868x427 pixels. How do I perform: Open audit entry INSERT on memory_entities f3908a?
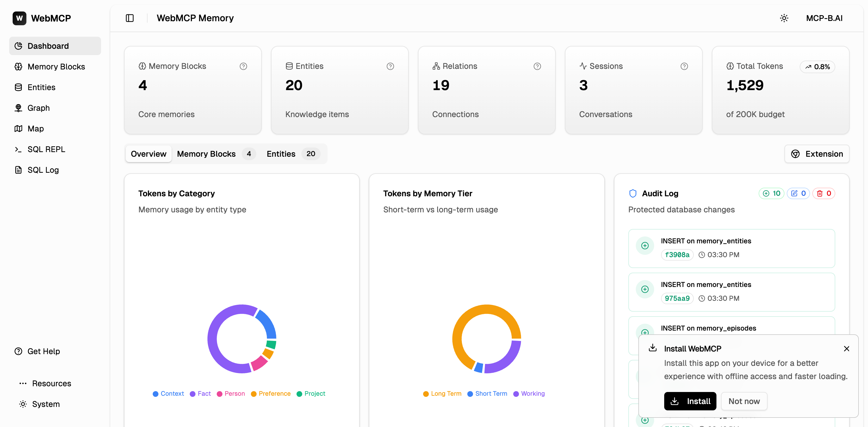pos(731,248)
